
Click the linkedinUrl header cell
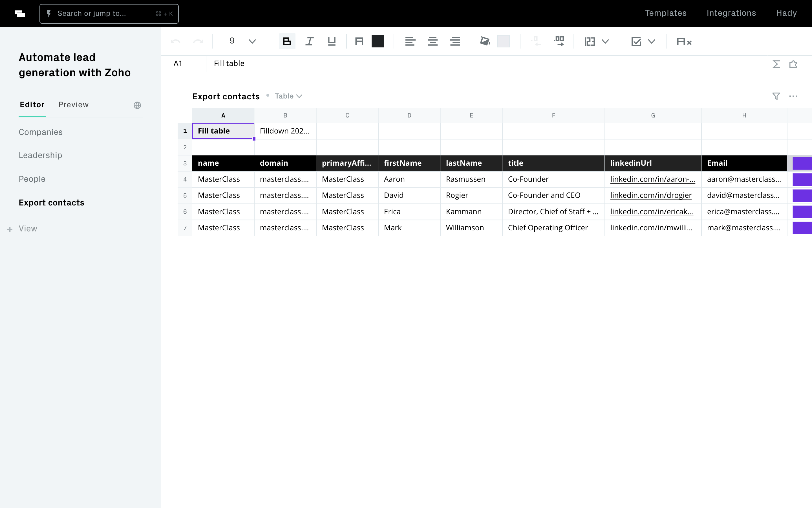pos(653,163)
